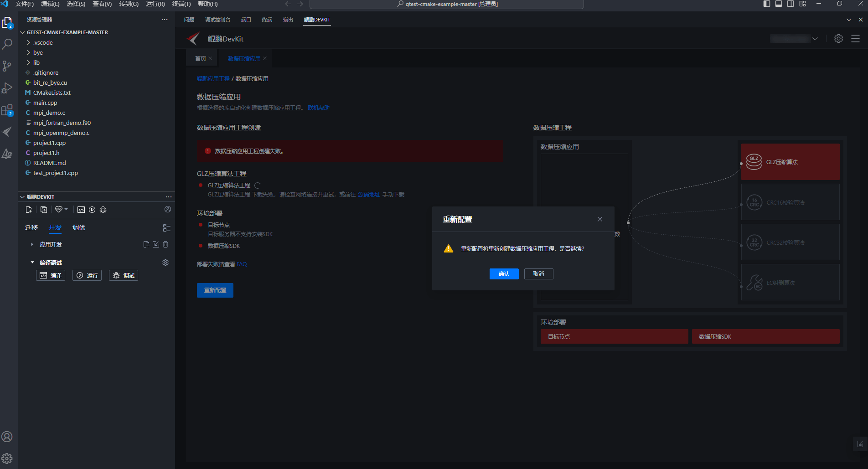Open Kunpeng DevKit activity bar icon
868x469 pixels.
pos(7,132)
